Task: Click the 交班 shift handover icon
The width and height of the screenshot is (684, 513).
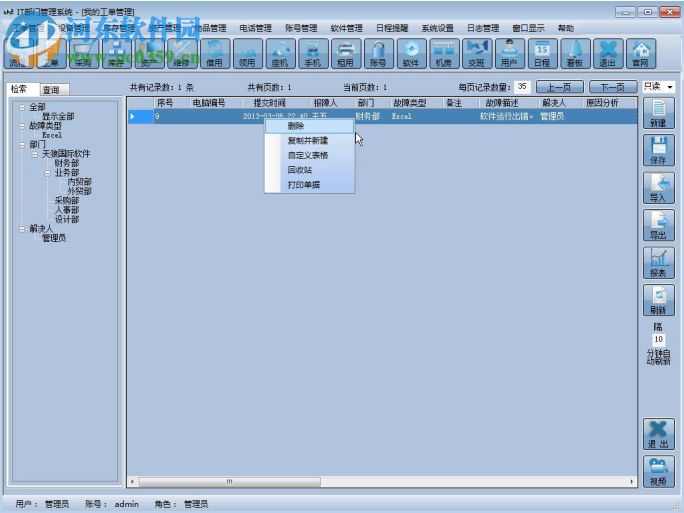Action: [x=476, y=53]
